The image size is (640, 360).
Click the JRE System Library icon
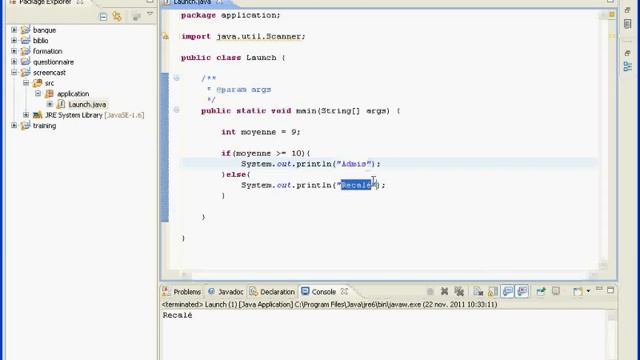coord(38,115)
